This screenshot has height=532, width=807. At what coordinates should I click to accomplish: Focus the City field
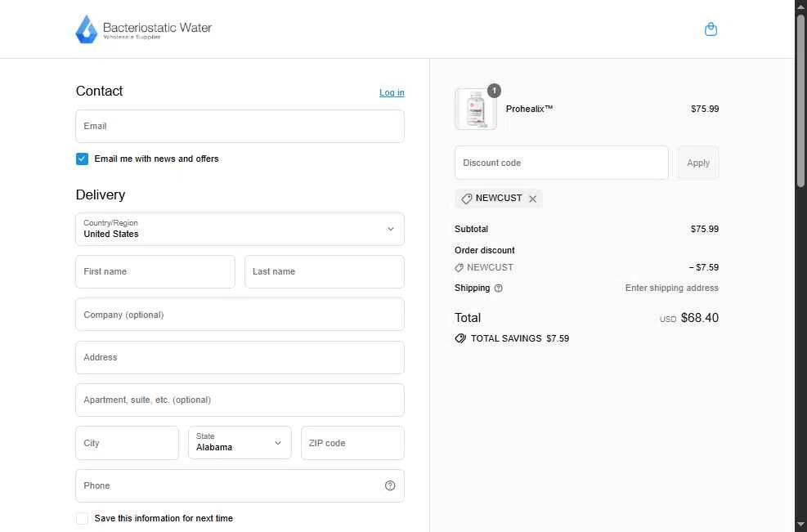coord(127,442)
